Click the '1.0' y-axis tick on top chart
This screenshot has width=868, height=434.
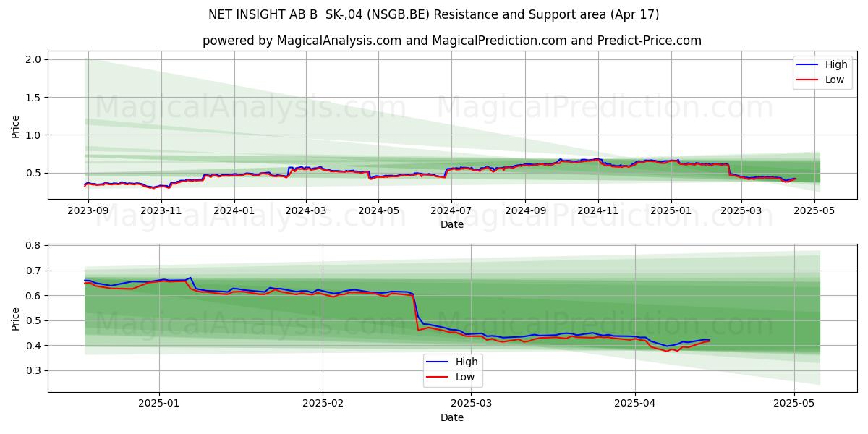click(35, 135)
